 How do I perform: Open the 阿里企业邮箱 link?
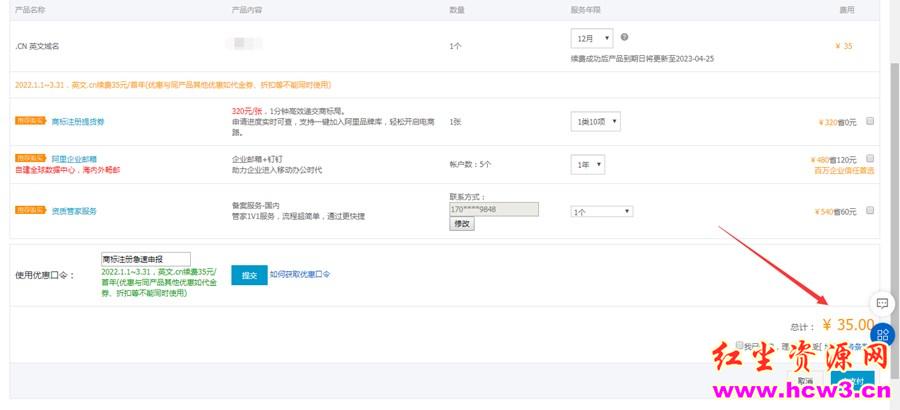pos(74,159)
